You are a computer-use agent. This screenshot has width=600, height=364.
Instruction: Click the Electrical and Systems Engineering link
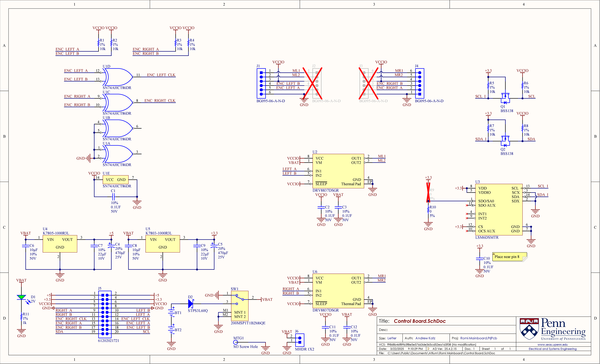click(552, 349)
